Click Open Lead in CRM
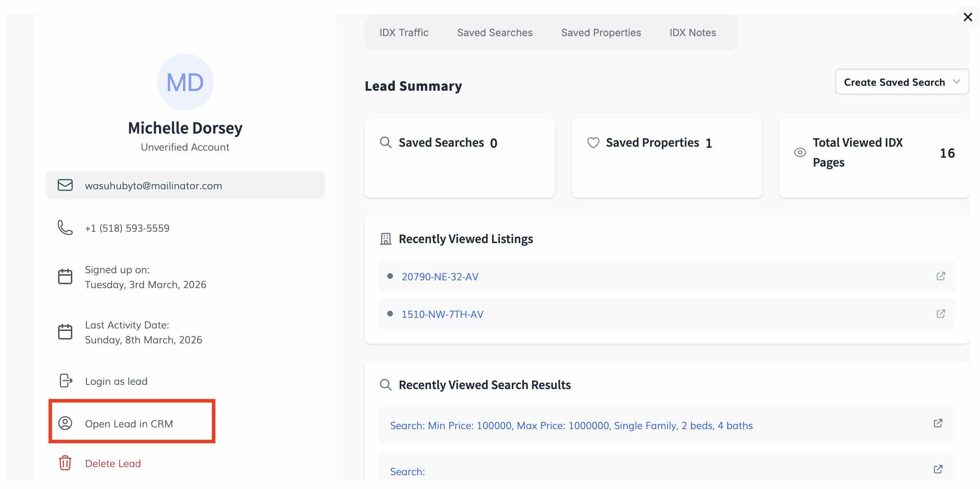The width and height of the screenshot is (980, 489). click(x=129, y=423)
